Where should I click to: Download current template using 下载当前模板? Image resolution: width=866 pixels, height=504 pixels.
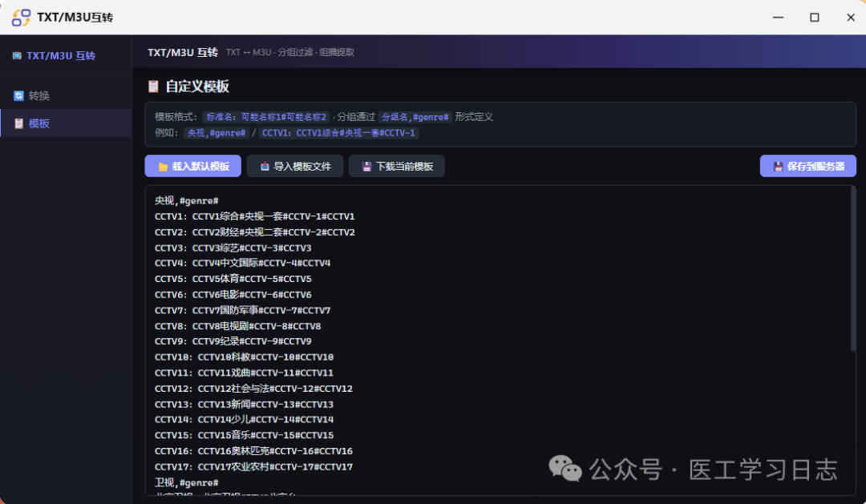click(396, 166)
